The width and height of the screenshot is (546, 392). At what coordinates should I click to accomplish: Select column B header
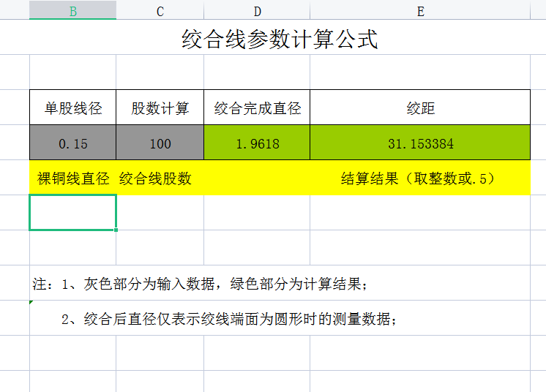pos(72,10)
